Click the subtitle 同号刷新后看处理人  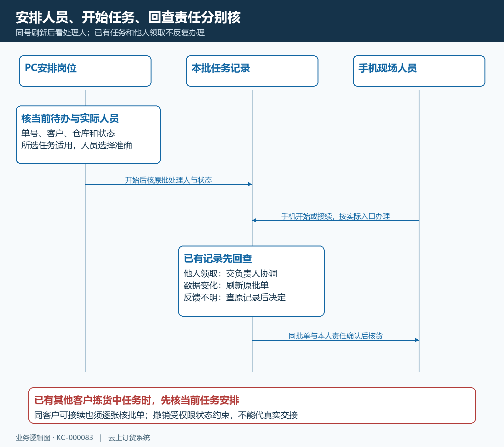[x=51, y=33]
